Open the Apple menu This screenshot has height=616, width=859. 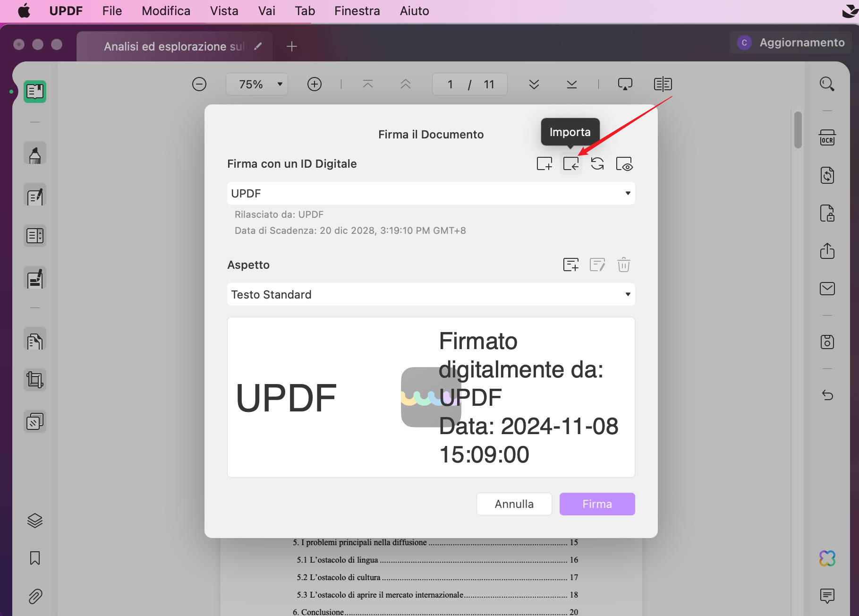tap(24, 11)
